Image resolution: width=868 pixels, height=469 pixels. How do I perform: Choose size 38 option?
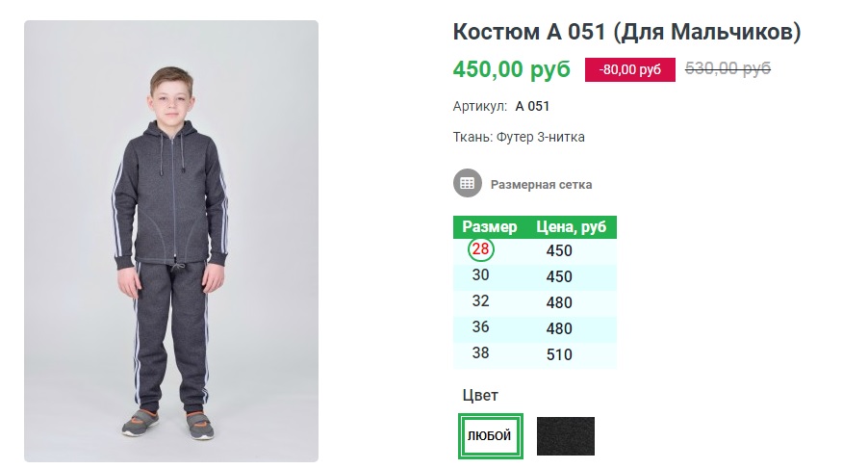pos(481,353)
